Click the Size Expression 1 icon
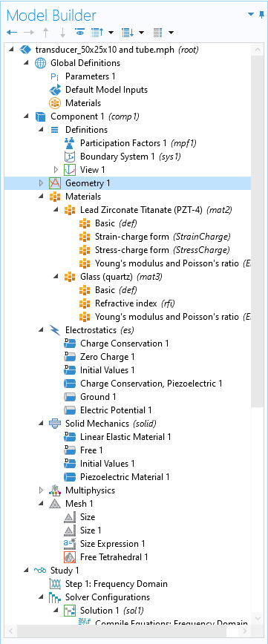This screenshot has width=268, height=644. (x=70, y=544)
